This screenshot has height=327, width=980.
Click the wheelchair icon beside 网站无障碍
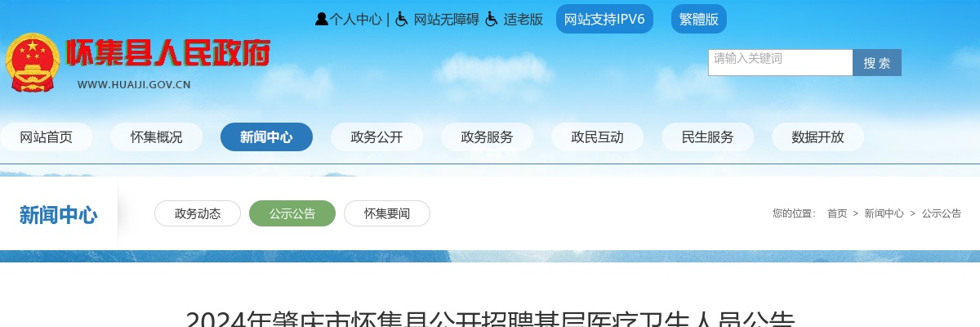click(x=402, y=19)
